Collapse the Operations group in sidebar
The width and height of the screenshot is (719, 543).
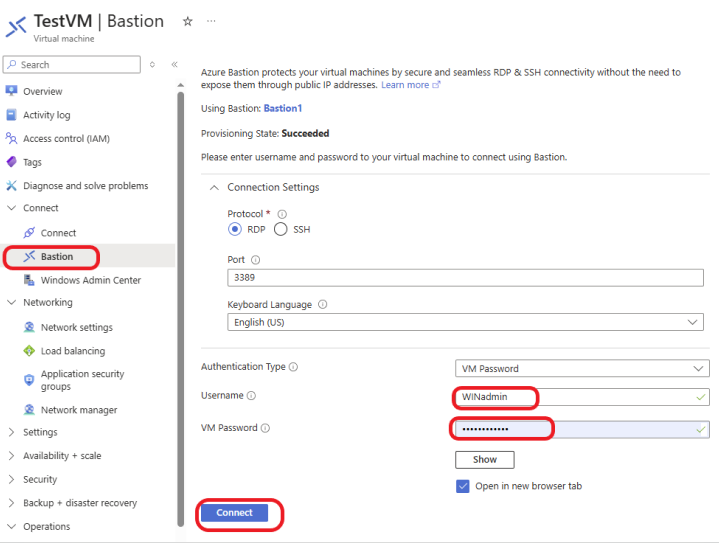[11, 526]
